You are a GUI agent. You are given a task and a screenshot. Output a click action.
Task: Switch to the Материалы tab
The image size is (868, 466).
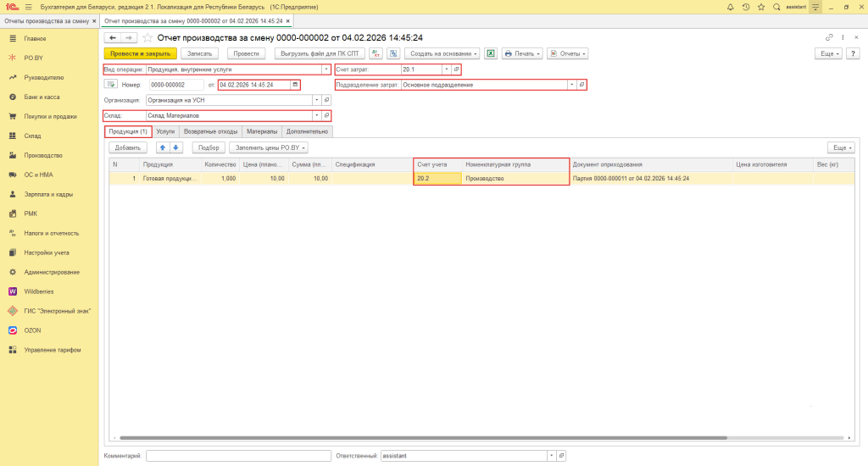[262, 131]
